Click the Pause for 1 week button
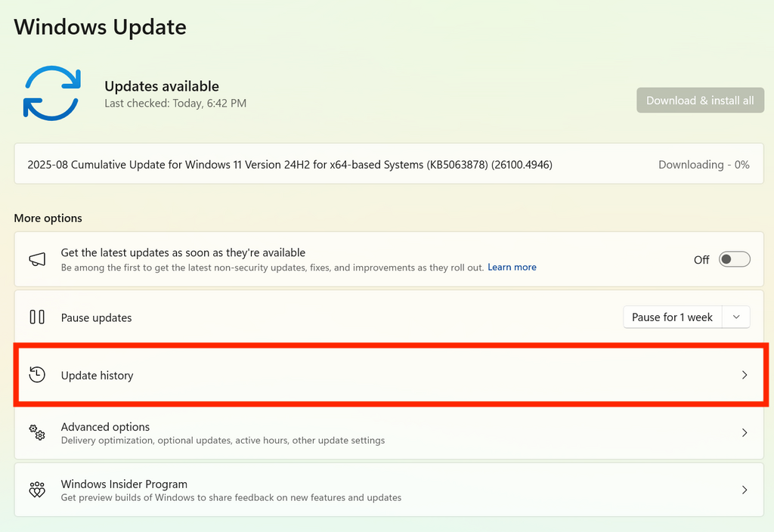 pyautogui.click(x=672, y=317)
